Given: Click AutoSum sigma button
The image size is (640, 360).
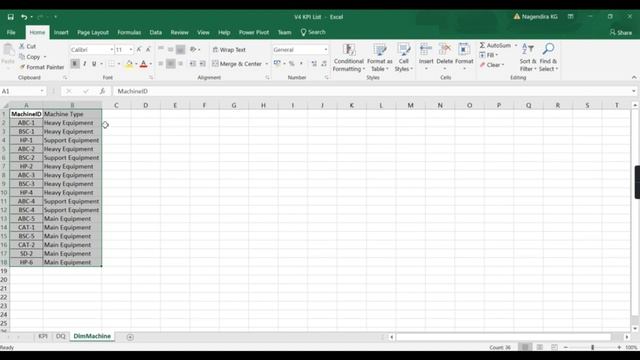Looking at the screenshot, I should pos(495,45).
